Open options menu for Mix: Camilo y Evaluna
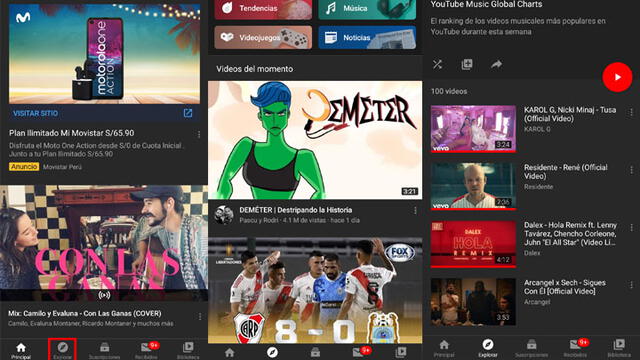640x360 pixels. pyautogui.click(x=200, y=316)
